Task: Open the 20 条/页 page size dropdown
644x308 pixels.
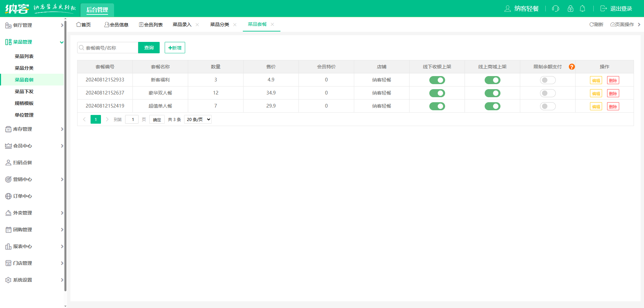Action: point(198,119)
